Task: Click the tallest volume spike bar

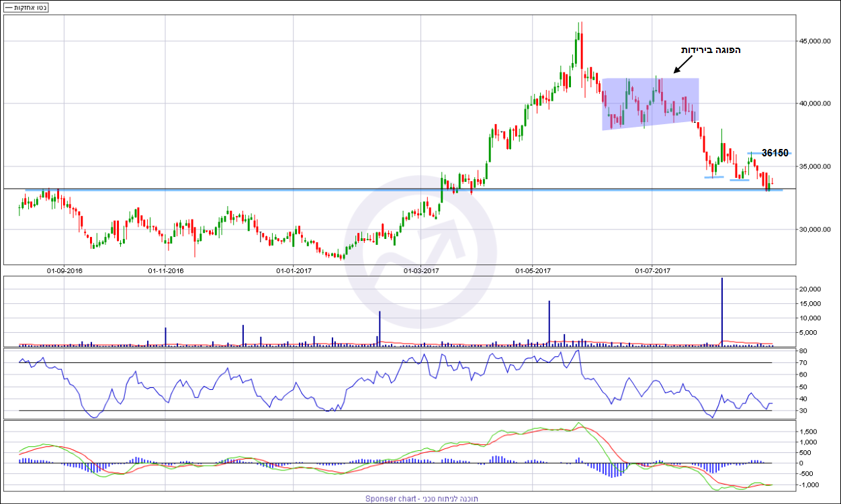Action: 722,311
